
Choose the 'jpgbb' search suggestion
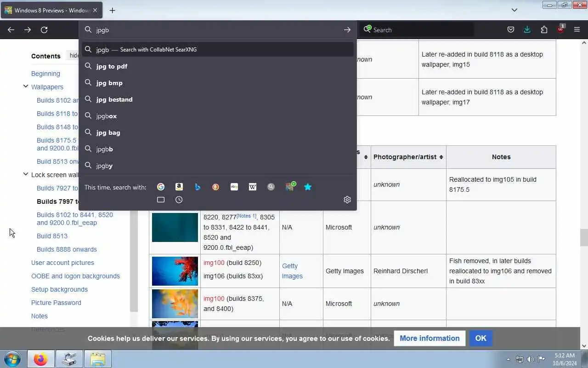(218, 149)
